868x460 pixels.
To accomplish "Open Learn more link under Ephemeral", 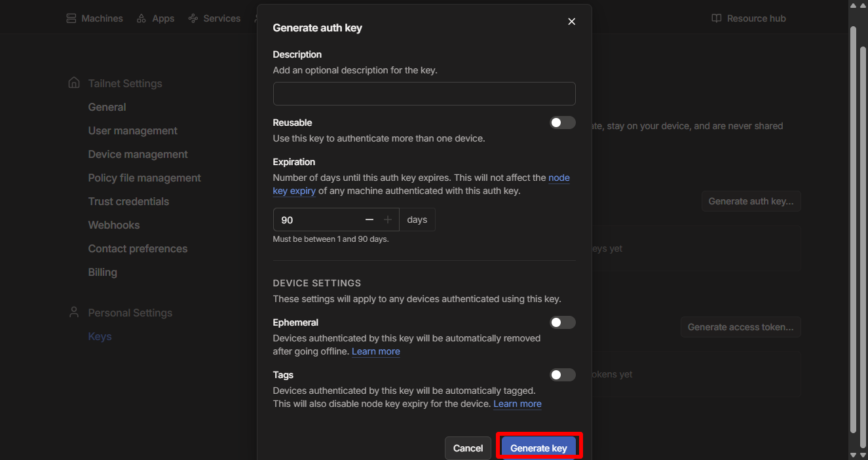I will (x=375, y=352).
